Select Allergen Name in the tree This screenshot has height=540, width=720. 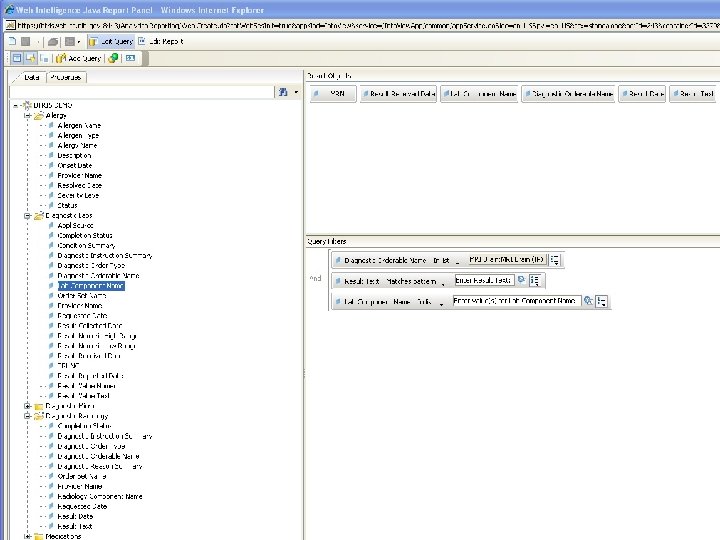coord(79,125)
